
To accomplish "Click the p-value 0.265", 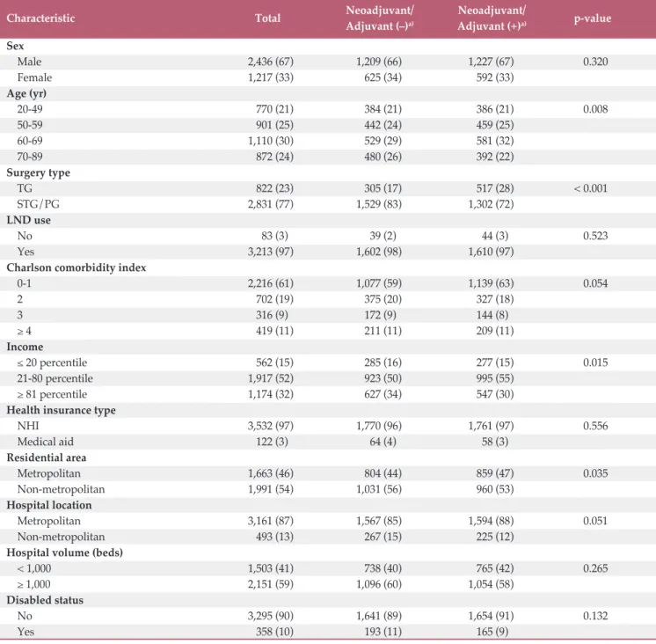I will click(595, 568).
